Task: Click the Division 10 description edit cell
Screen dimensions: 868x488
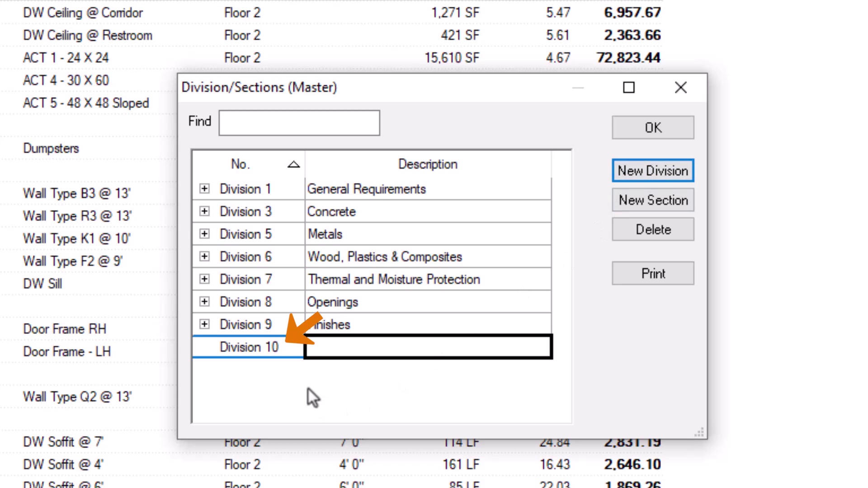Action: (x=428, y=347)
